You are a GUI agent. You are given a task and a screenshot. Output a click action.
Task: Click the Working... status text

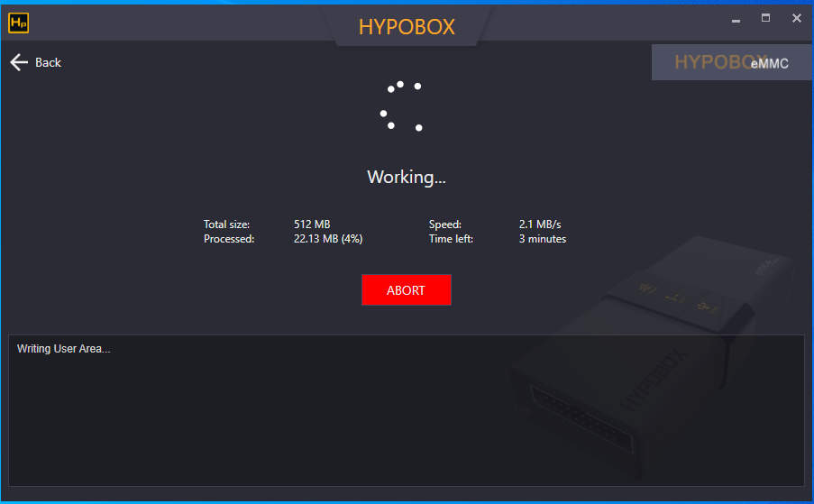[x=407, y=177]
